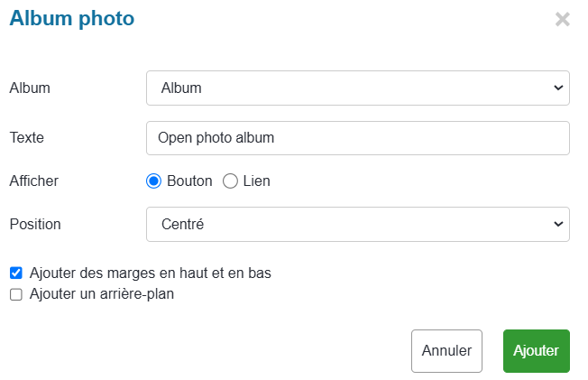Screen dimensions: 588x380
Task: Open the Position dropdown showing Centré
Action: (x=357, y=224)
